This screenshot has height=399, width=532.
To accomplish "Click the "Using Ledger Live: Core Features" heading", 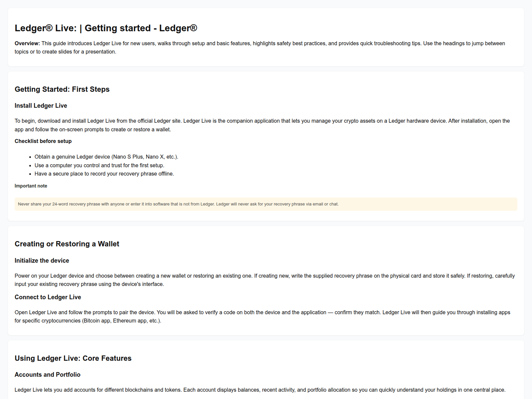I will pyautogui.click(x=73, y=358).
